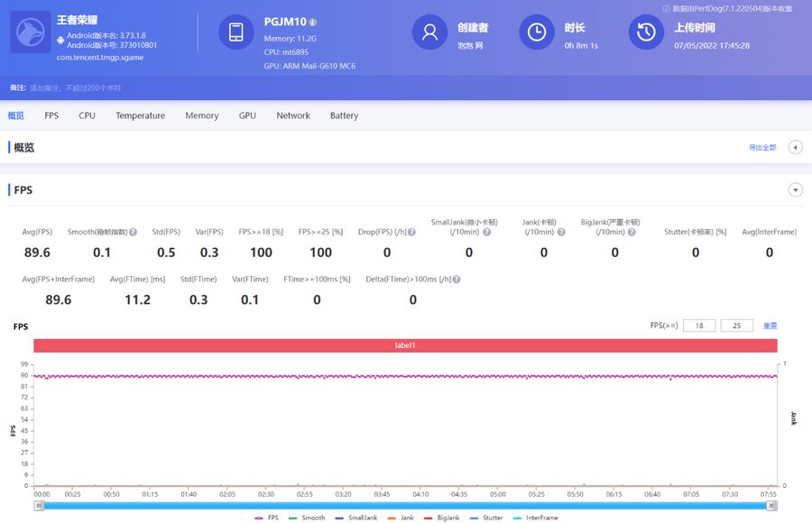This screenshot has height=523, width=812.
Task: Click the info icon beside PGJM10
Action: 313,22
